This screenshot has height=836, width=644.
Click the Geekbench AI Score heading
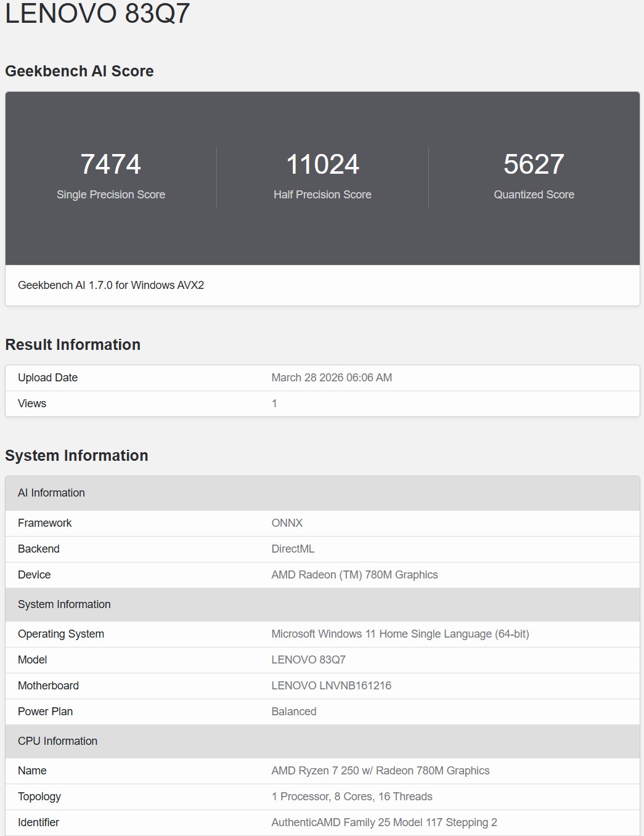point(79,71)
